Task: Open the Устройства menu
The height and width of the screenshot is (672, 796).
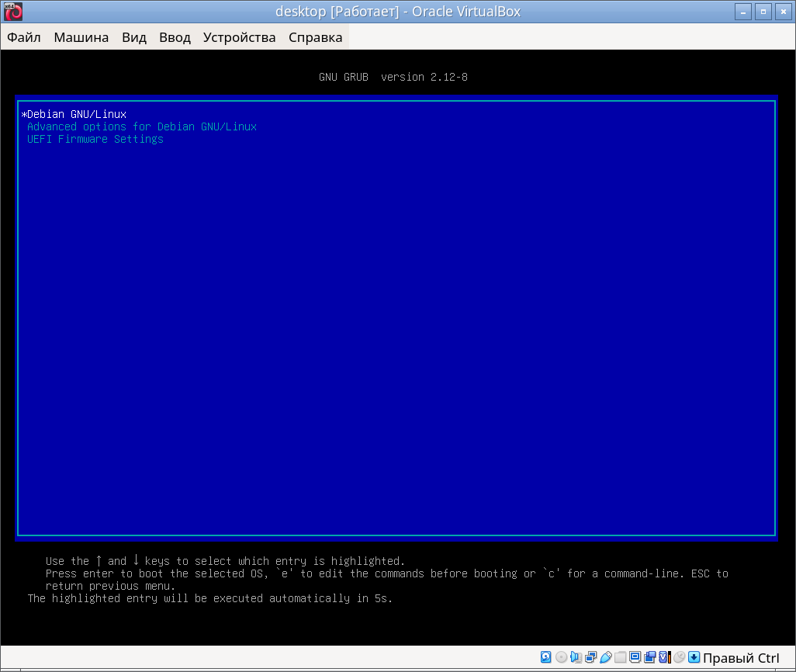Action: (239, 37)
